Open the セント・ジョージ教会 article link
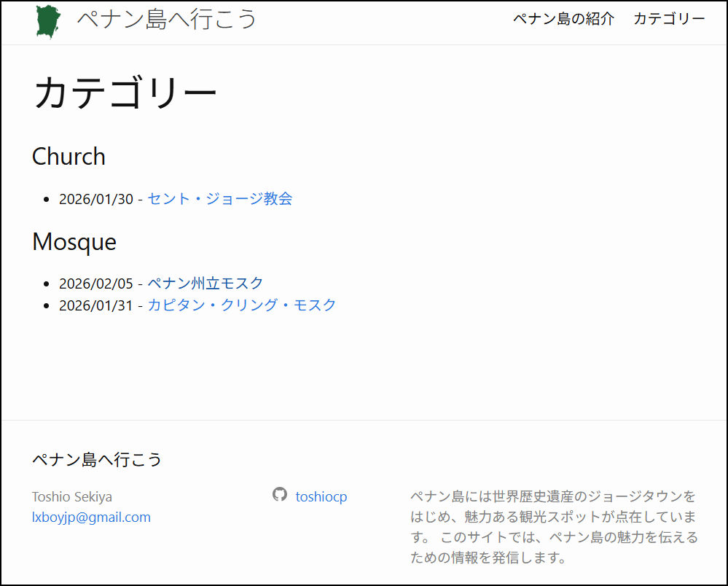Viewport: 728px width, 586px height. click(219, 198)
